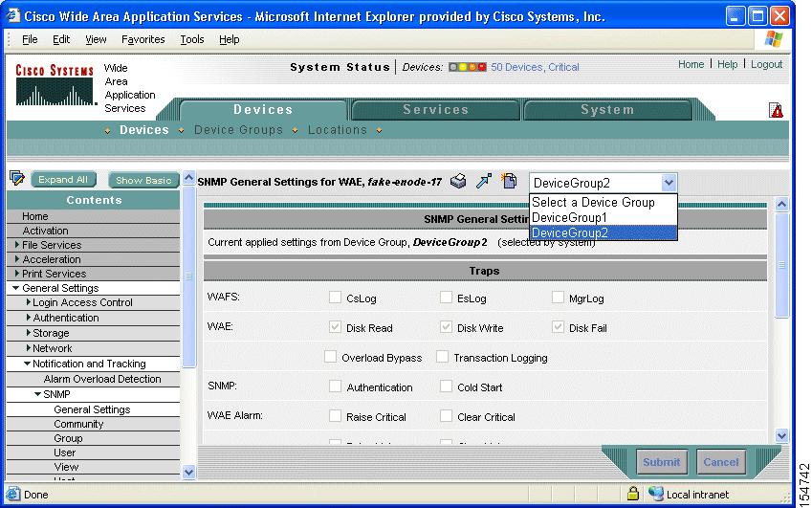This screenshot has height=508, width=812.
Task: Tick the Cold Start SNMP checkbox
Action: click(446, 387)
